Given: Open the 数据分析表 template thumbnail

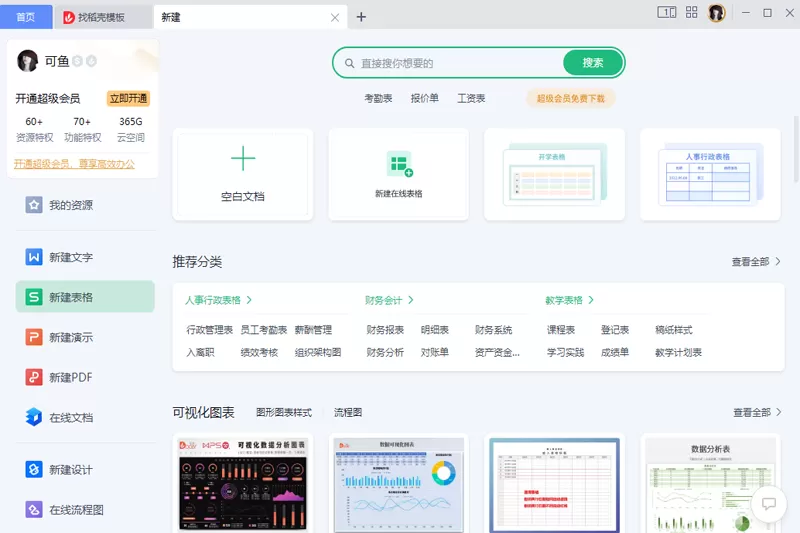Looking at the screenshot, I should pos(710,484).
